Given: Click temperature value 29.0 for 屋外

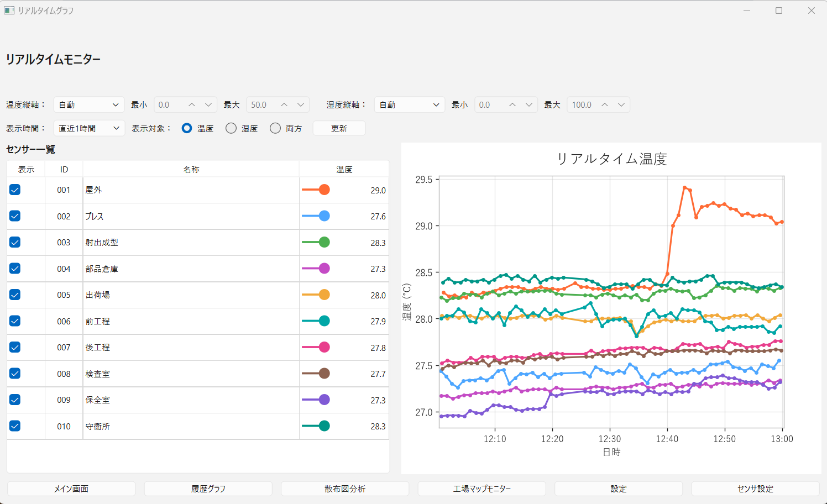Looking at the screenshot, I should point(378,190).
